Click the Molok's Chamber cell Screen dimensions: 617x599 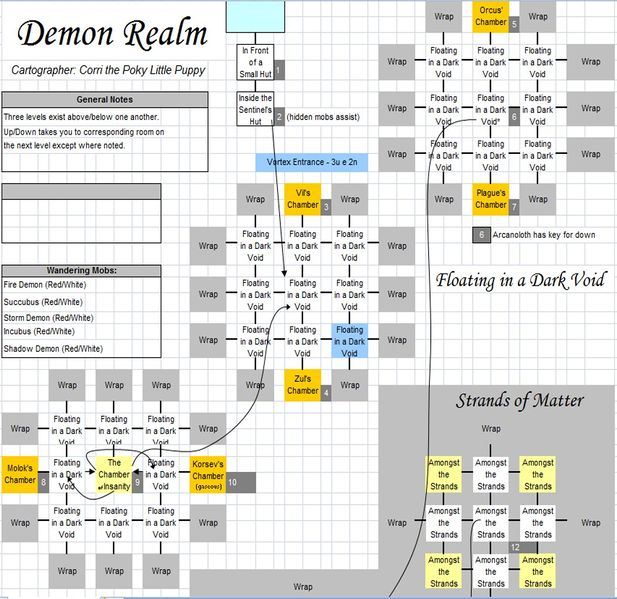20,474
